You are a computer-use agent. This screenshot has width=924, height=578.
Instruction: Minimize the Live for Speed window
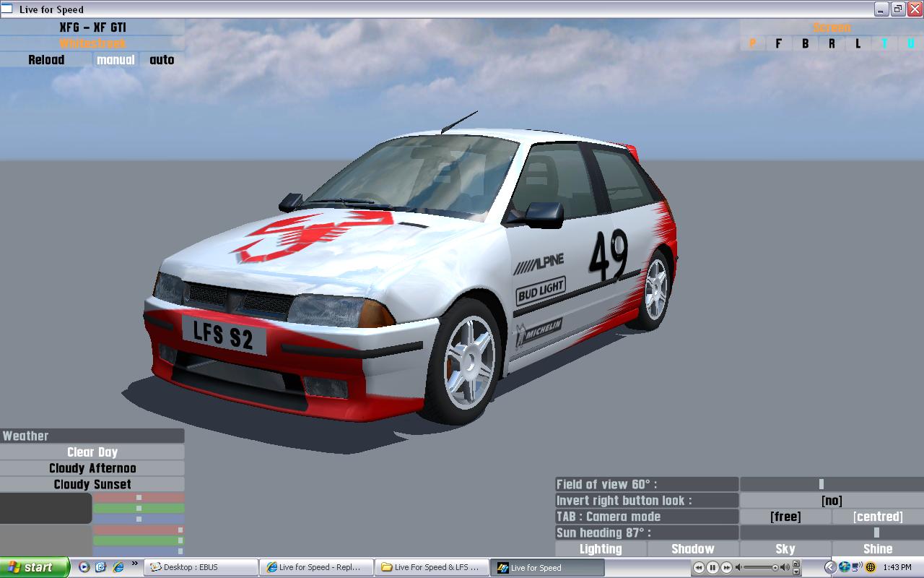click(881, 9)
